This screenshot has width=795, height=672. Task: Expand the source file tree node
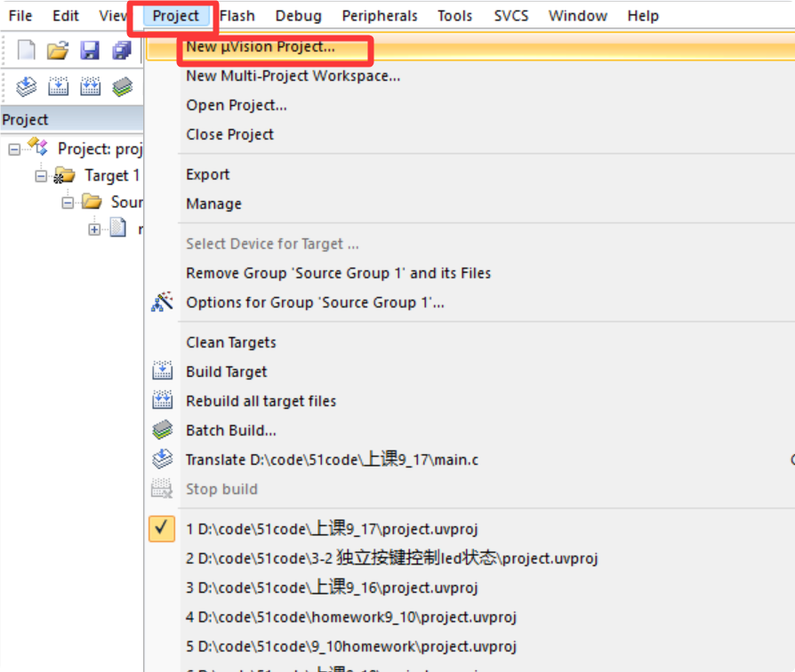[x=94, y=229]
